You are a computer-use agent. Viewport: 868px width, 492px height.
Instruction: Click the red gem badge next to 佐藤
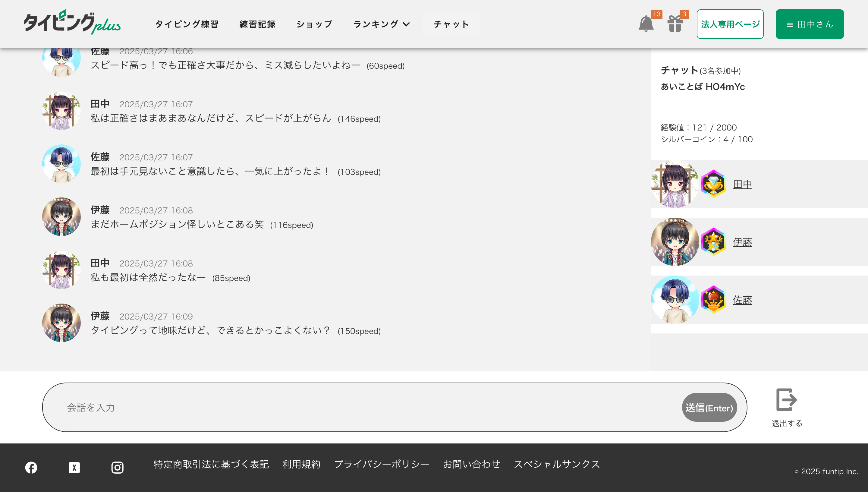713,300
